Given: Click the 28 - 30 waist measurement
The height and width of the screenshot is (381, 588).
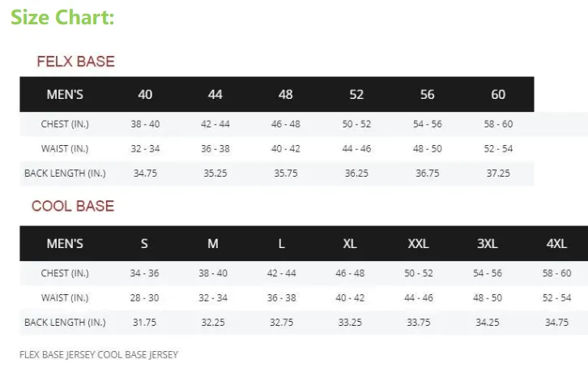Looking at the screenshot, I should pyautogui.click(x=145, y=298).
